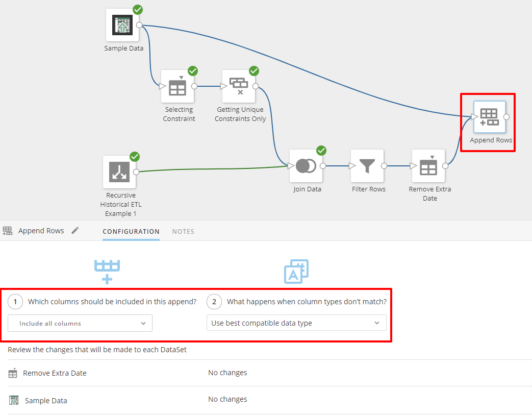The height and width of the screenshot is (416, 532).
Task: Click the connector line between Join Data and Filter Rows
Action: tap(337, 165)
